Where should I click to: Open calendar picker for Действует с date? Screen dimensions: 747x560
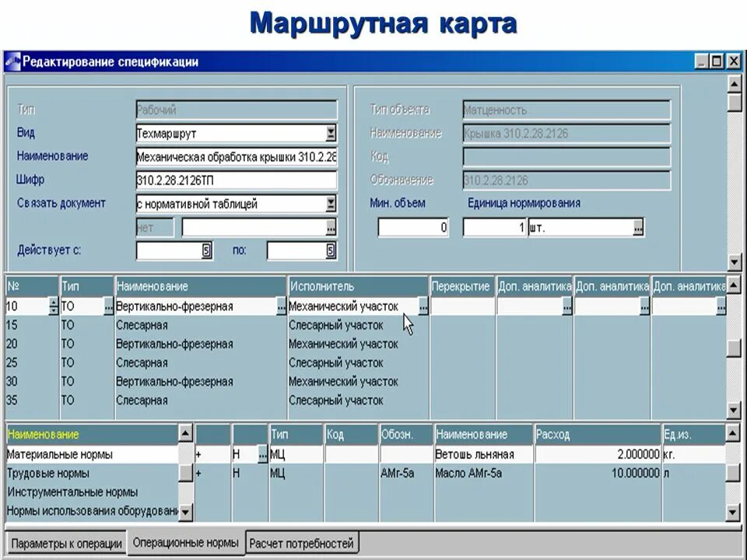(x=206, y=250)
